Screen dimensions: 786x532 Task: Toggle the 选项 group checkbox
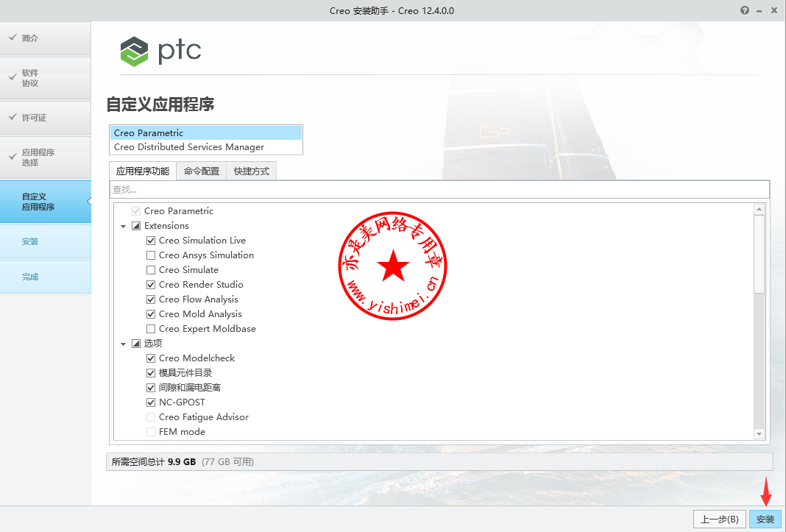[x=136, y=344]
